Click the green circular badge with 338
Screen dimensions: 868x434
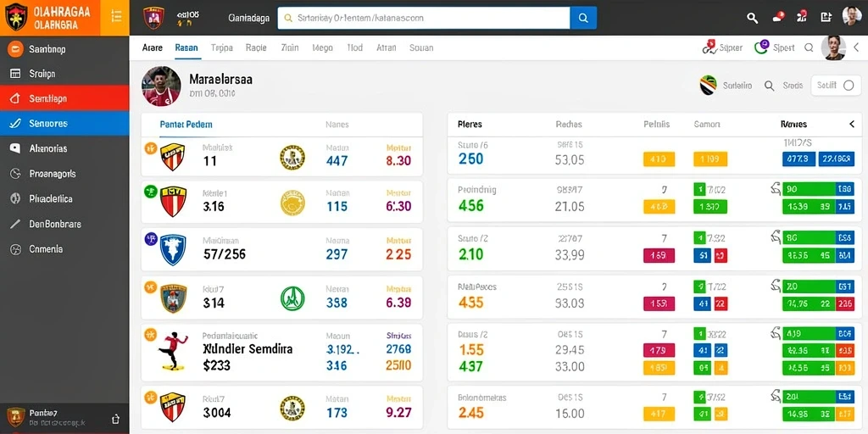[292, 298]
